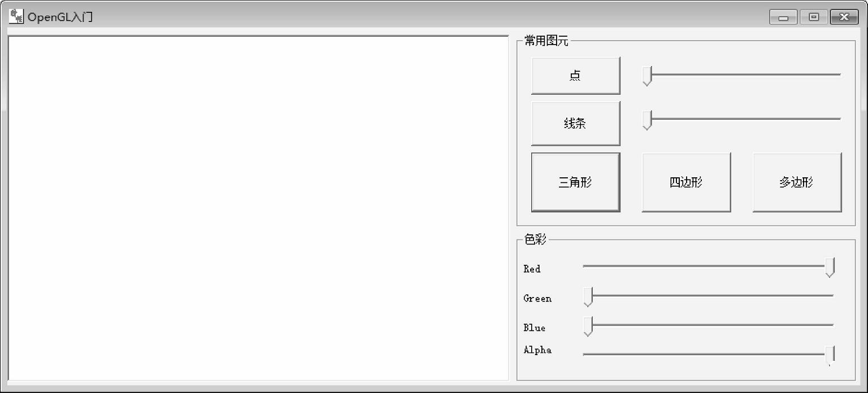Minimize the OpenGL入门 window
Viewport: 868px width, 393px height.
pyautogui.click(x=783, y=18)
